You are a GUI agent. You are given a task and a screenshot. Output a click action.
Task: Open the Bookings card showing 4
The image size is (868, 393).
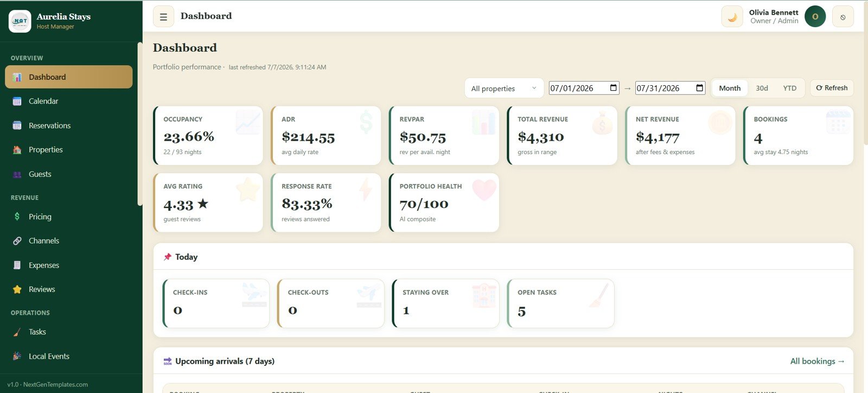point(798,136)
